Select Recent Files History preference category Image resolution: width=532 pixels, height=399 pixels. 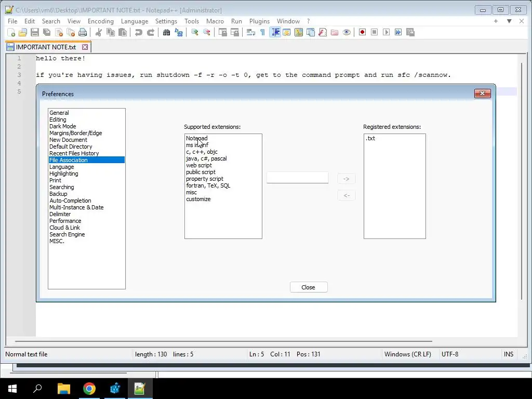(x=74, y=153)
